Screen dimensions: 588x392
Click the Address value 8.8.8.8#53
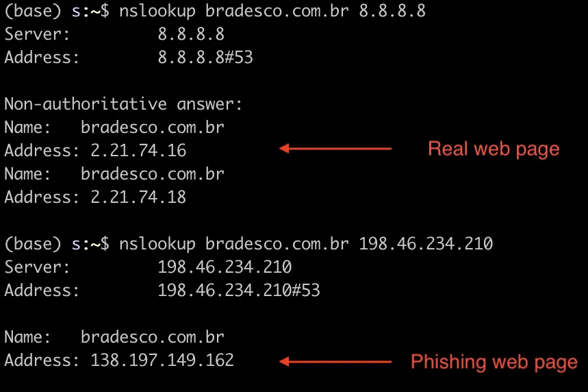(x=205, y=58)
